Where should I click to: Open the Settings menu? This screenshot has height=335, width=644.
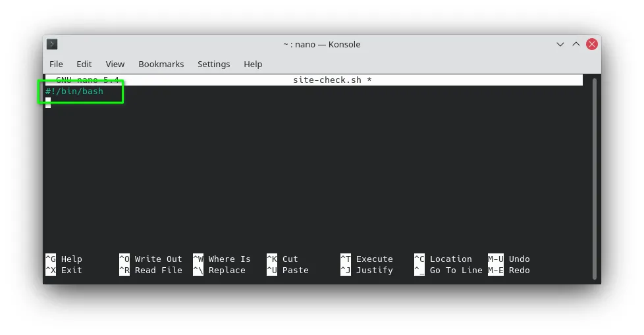[213, 64]
